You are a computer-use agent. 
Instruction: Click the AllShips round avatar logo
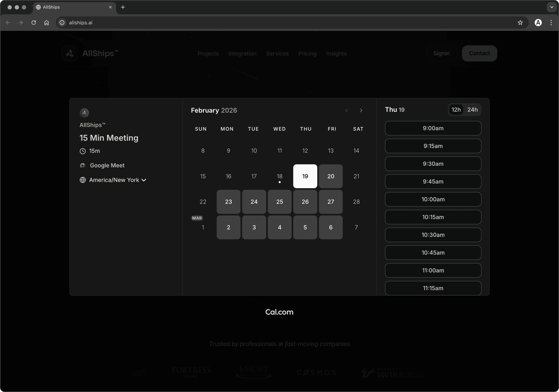tap(84, 113)
